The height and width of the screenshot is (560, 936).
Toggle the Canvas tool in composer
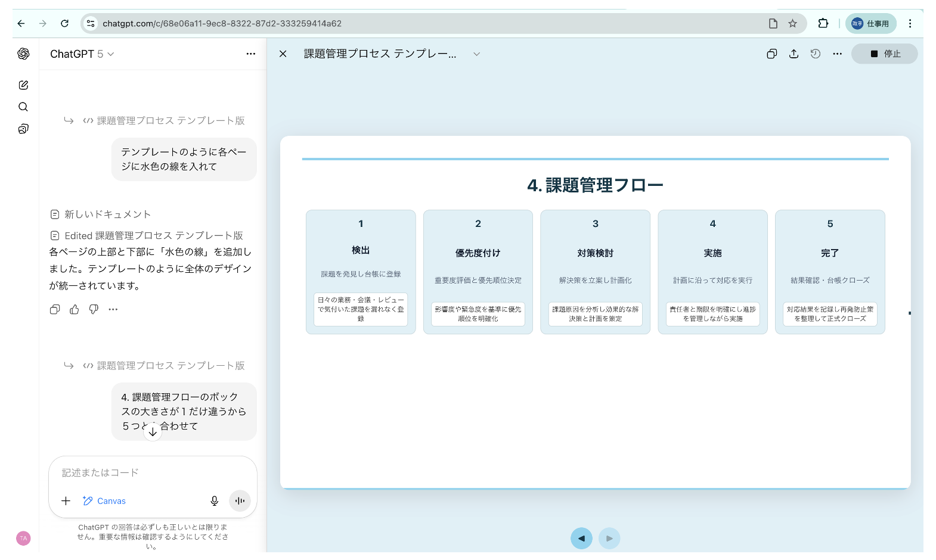(x=104, y=501)
